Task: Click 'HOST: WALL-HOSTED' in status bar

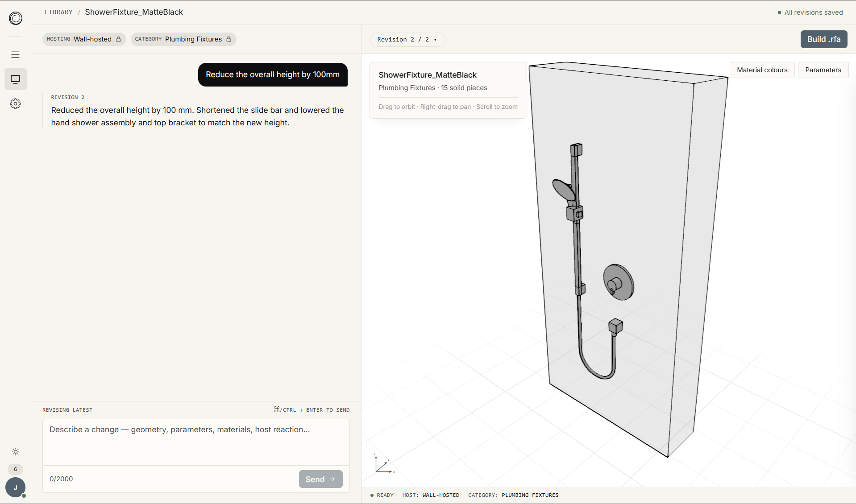Action: 431,495
